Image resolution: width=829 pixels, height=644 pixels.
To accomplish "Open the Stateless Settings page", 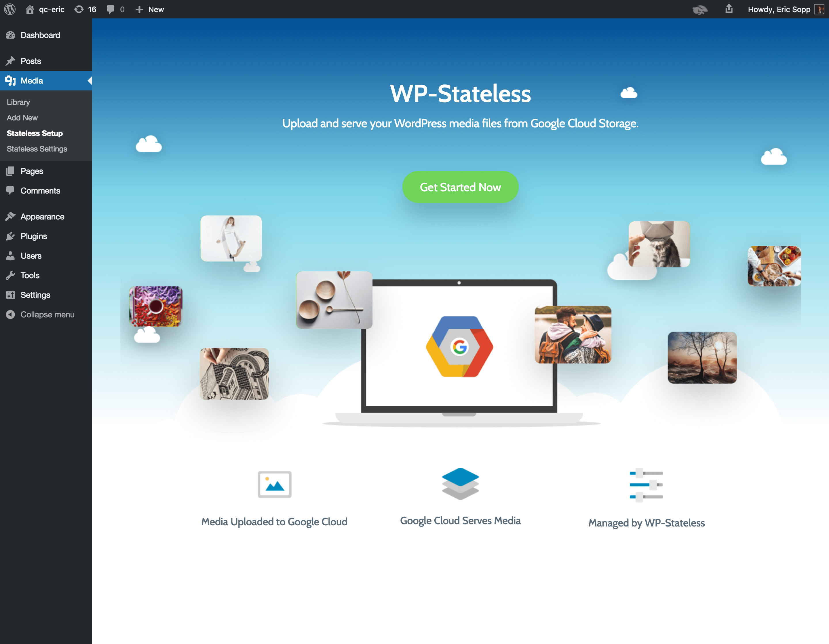I will [36, 149].
